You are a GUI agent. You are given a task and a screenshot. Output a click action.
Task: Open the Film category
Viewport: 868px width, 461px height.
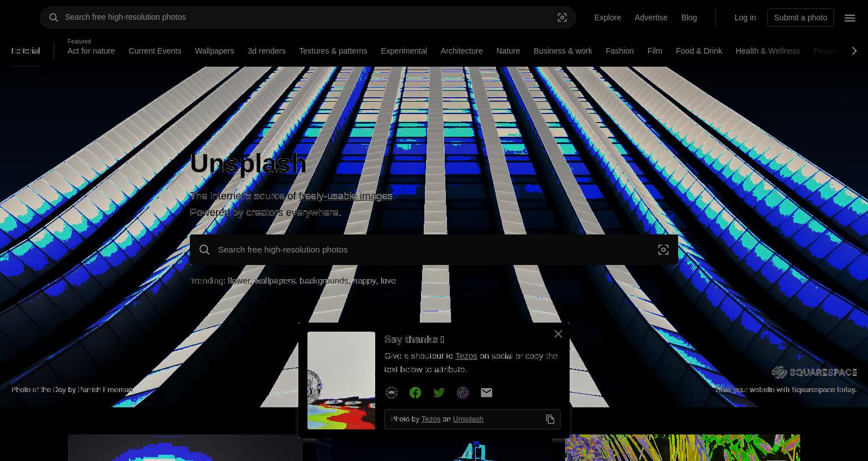pos(654,51)
